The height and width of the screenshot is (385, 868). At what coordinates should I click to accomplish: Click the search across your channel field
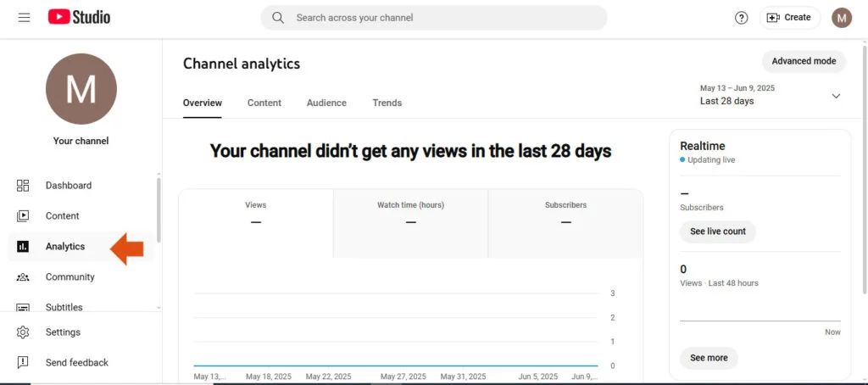[441, 18]
